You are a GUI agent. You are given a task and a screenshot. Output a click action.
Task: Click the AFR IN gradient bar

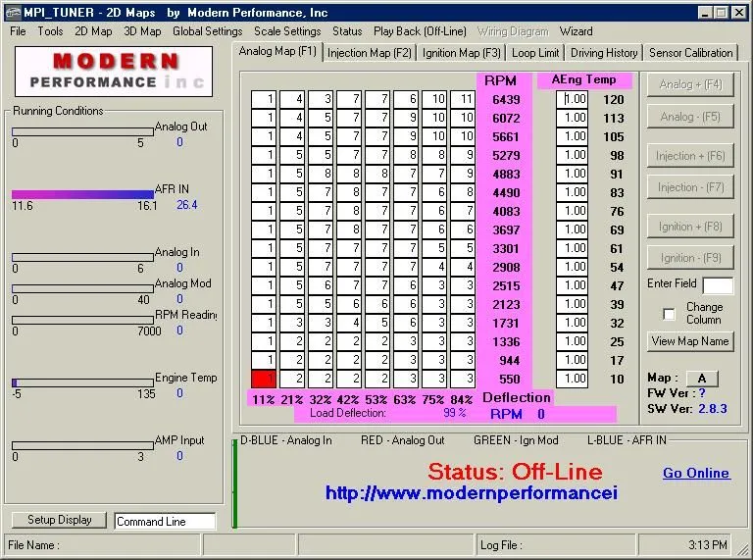point(82,194)
